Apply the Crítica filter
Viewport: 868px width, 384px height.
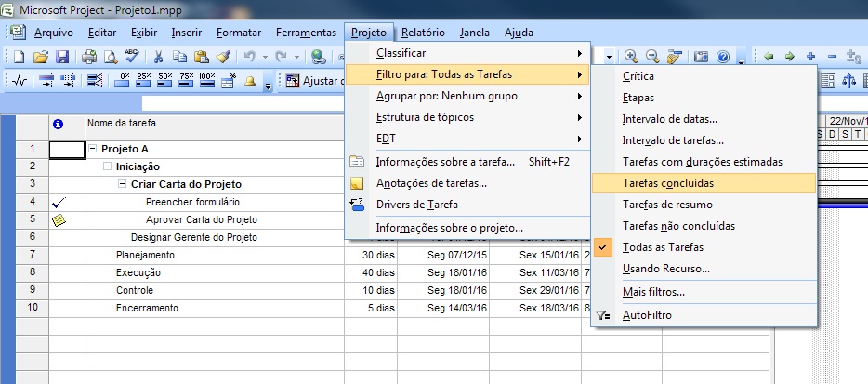click(704, 76)
